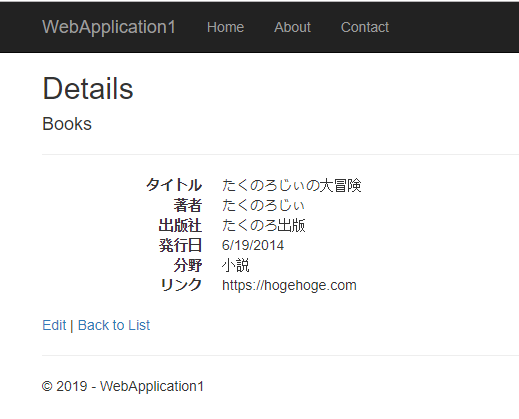
Task: Click the 発行日 label
Action: (x=180, y=245)
